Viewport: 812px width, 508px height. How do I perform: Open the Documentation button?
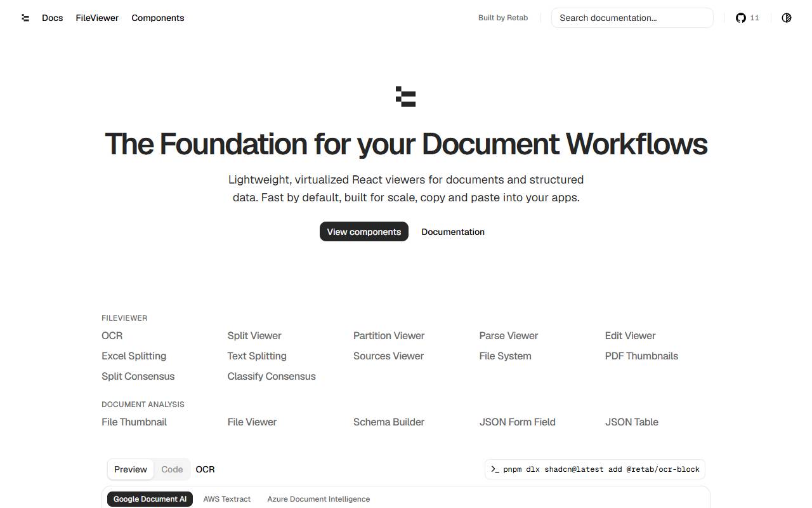coord(453,232)
